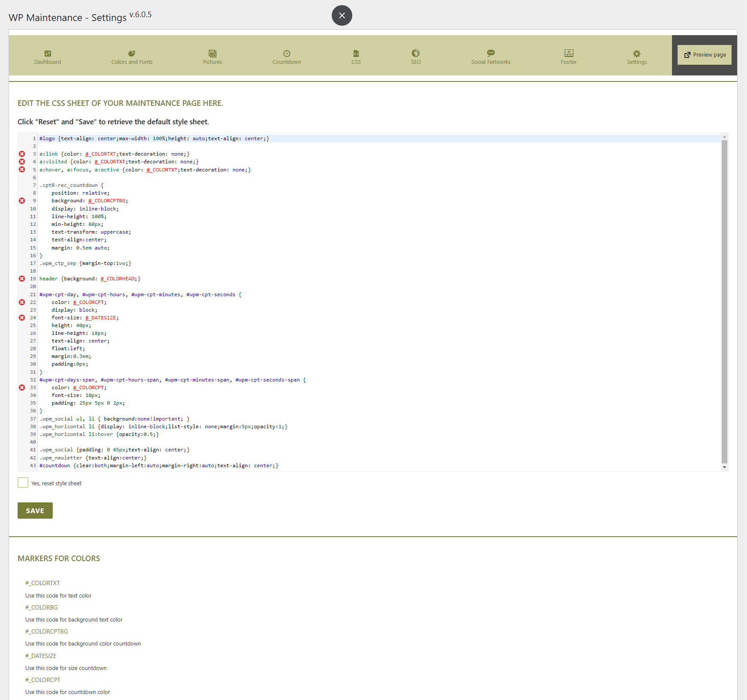747x700 pixels.
Task: Open Social Networks tab label
Action: coord(491,62)
